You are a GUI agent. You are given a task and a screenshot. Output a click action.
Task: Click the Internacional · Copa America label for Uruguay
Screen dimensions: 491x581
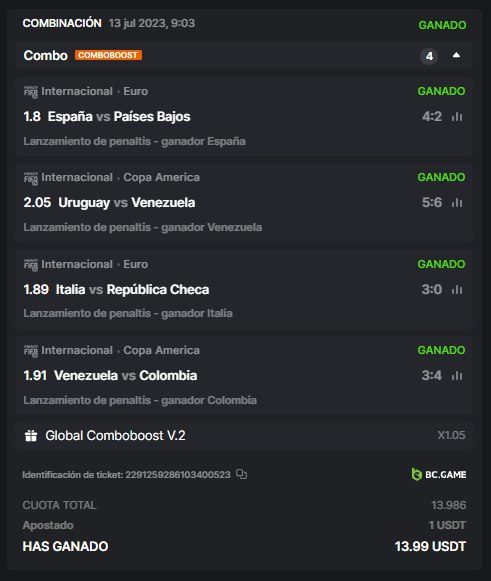coord(120,177)
